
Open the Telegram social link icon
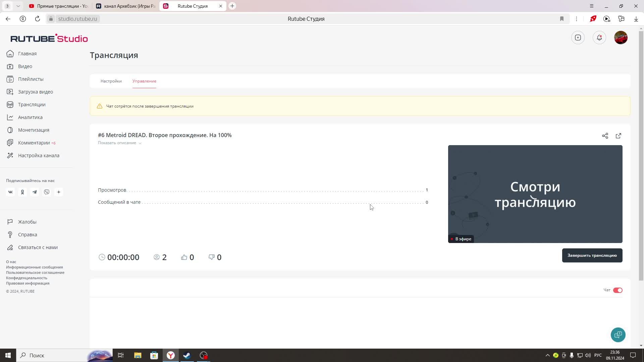pos(35,192)
